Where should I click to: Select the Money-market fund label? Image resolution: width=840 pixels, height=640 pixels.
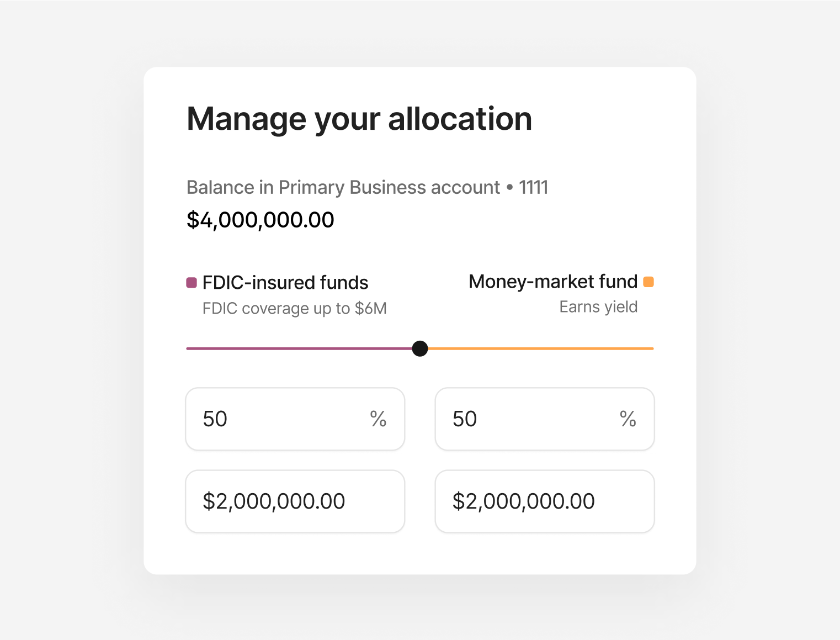pos(553,282)
